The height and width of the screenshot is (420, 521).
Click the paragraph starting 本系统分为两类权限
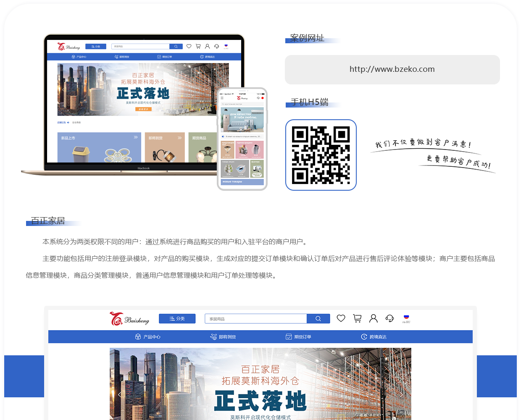coord(176,242)
